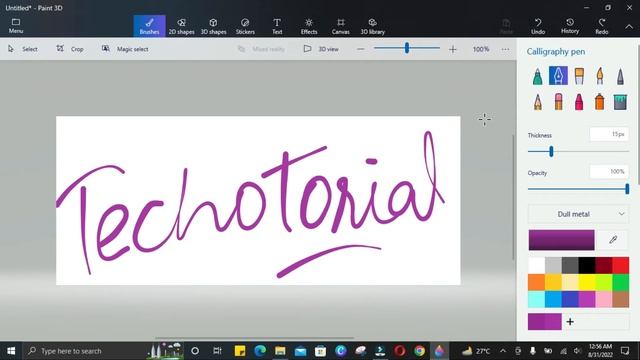Click the zoom in plus button
The width and height of the screenshot is (640, 360).
click(x=452, y=49)
